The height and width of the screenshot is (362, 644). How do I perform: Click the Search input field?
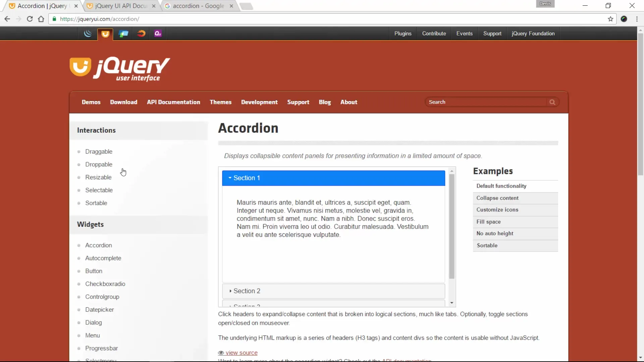click(x=487, y=102)
